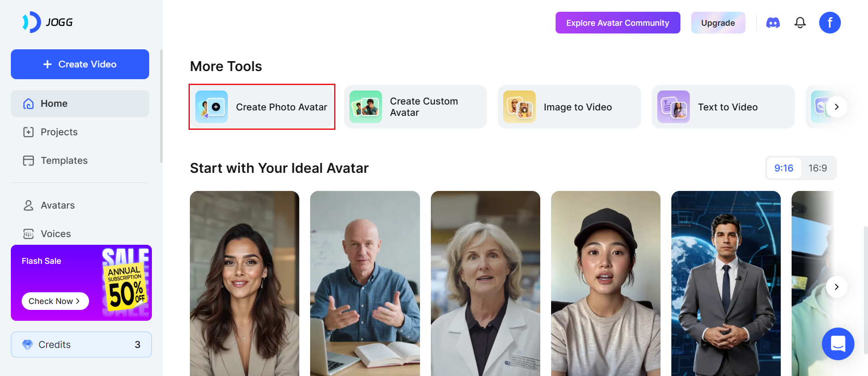
Task: Open the Discord community icon
Action: click(773, 23)
